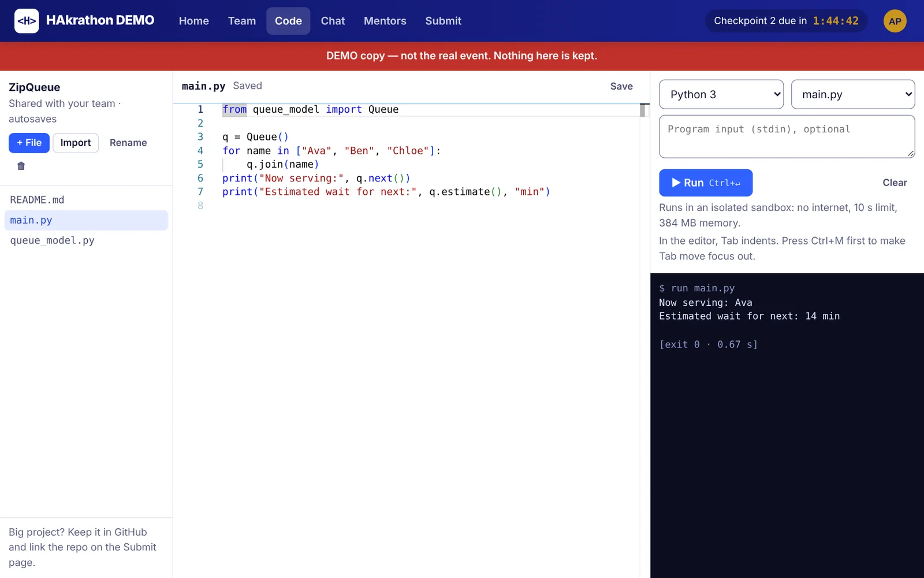Select main.py in the file list
This screenshot has width=924, height=578.
coord(86,220)
